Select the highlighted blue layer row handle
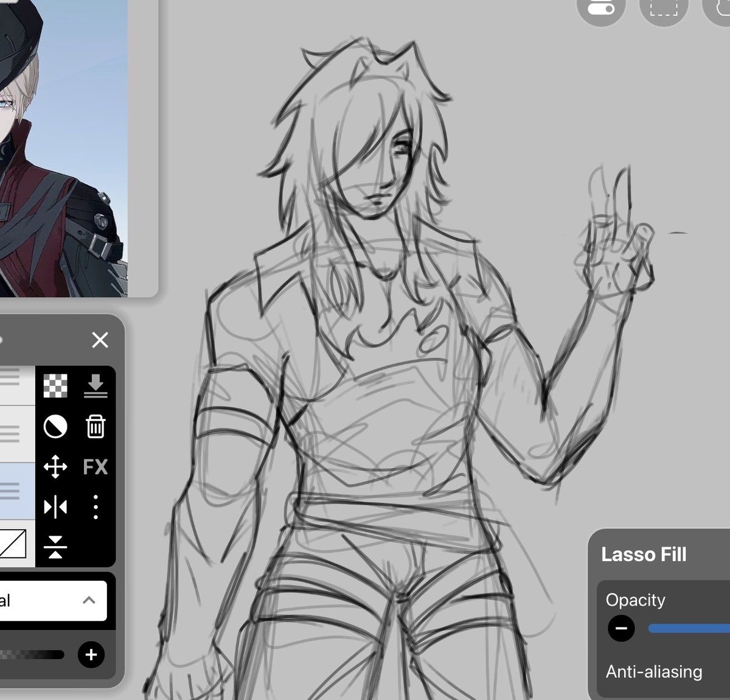Screen dimensions: 730x700 (x=10, y=491)
